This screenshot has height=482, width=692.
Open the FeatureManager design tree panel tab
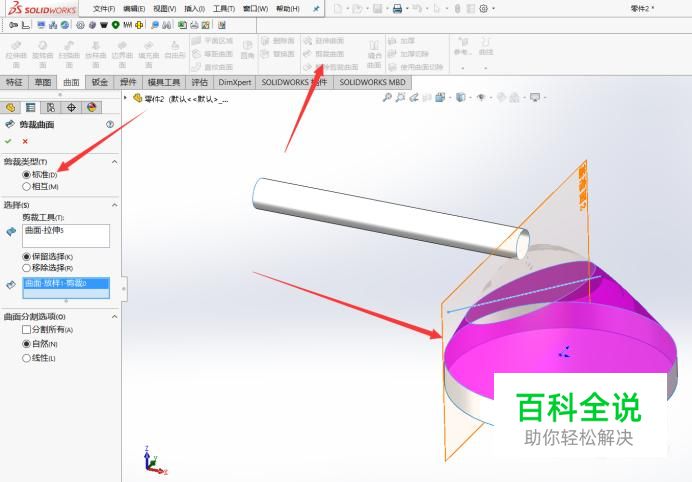point(11,107)
